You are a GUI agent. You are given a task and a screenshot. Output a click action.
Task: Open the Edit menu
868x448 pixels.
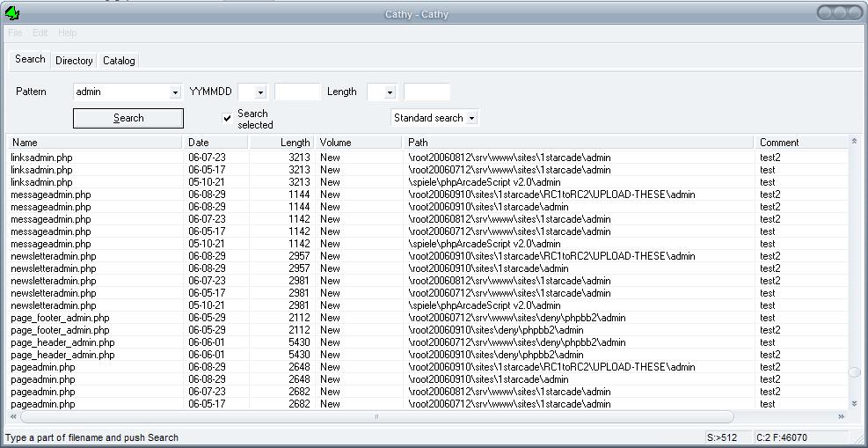point(40,33)
